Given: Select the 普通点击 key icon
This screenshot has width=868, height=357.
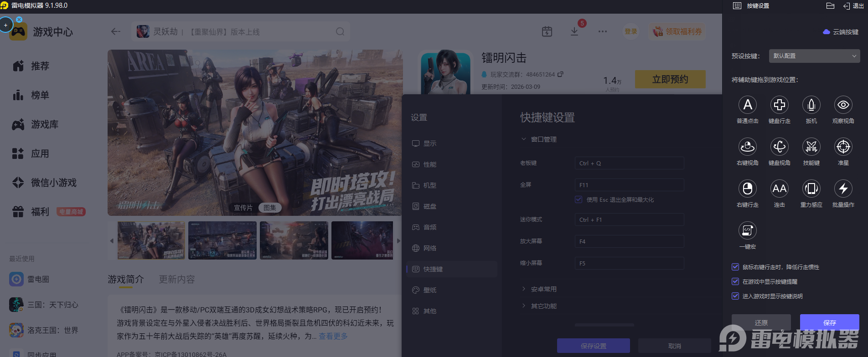Looking at the screenshot, I should click(x=747, y=105).
